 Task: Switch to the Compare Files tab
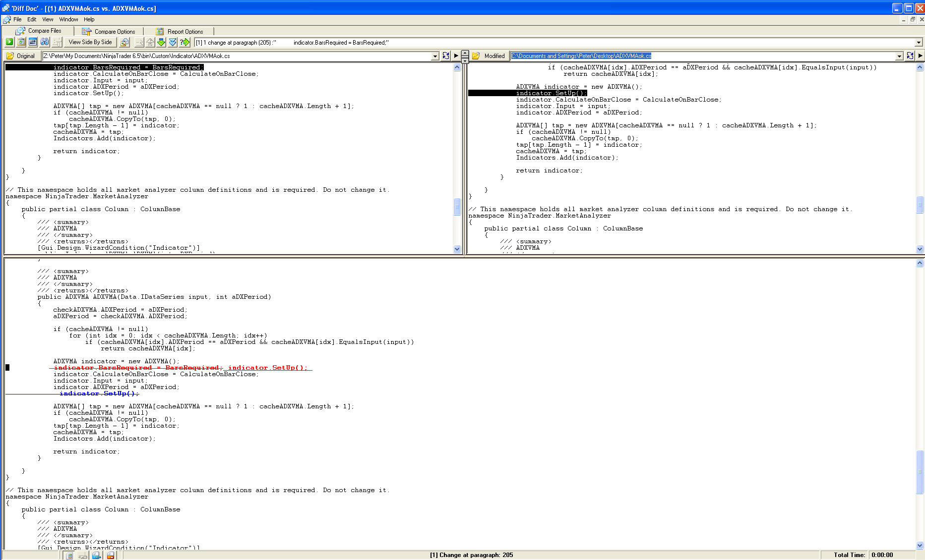pos(39,31)
